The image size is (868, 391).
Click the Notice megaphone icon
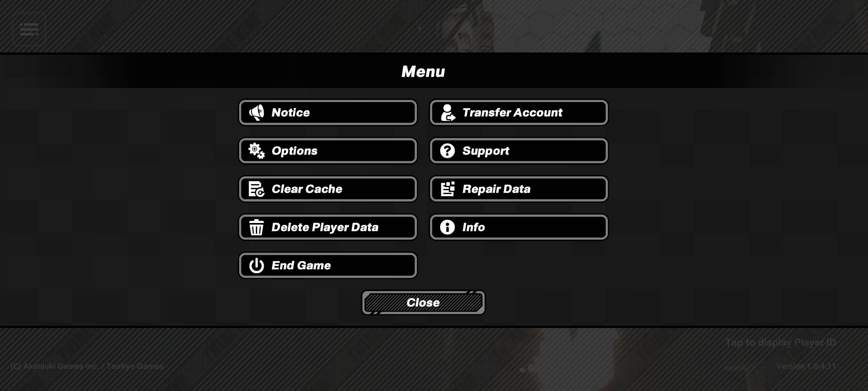coord(256,113)
